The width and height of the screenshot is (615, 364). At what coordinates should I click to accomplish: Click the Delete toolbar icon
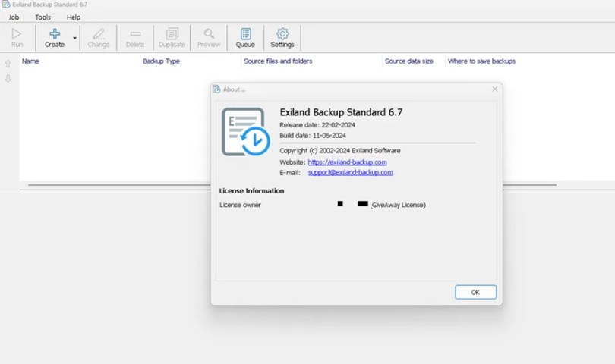click(x=135, y=34)
